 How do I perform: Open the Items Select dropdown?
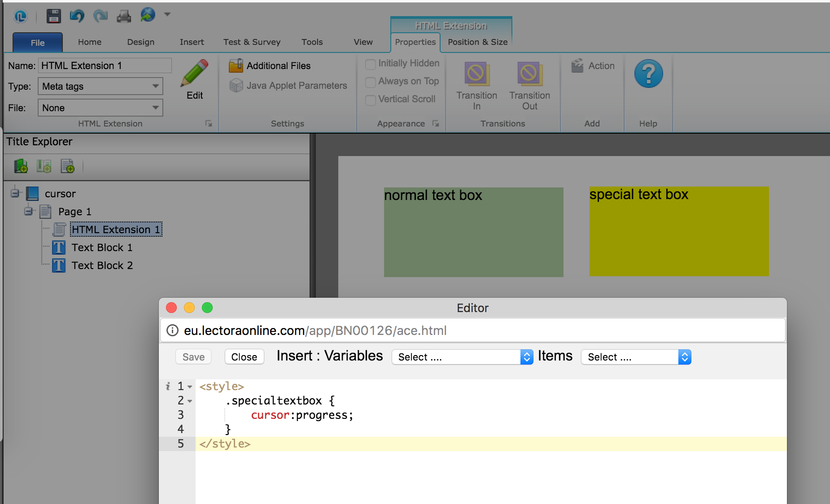pos(636,357)
